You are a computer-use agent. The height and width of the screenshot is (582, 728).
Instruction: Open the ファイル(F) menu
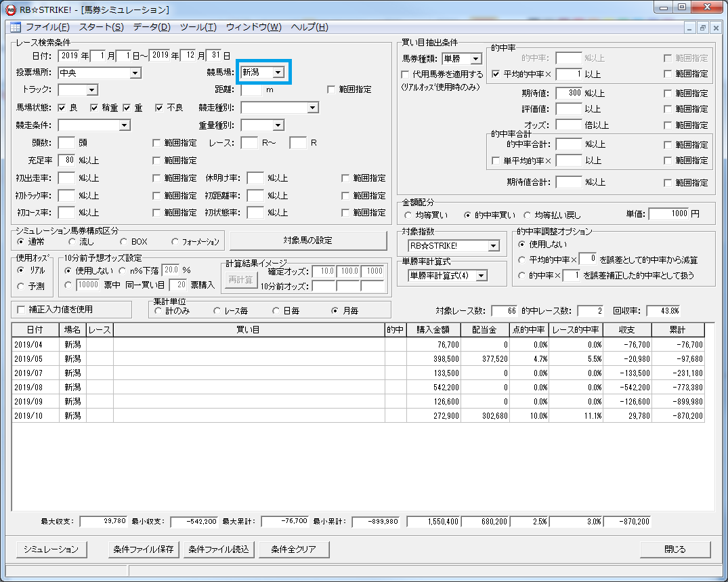coord(47,27)
